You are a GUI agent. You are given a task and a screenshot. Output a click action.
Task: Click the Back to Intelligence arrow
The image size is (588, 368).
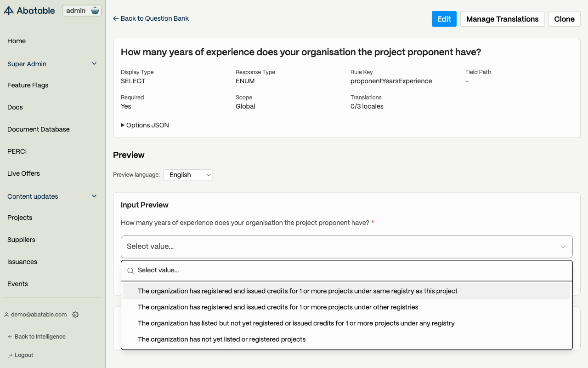click(x=10, y=337)
